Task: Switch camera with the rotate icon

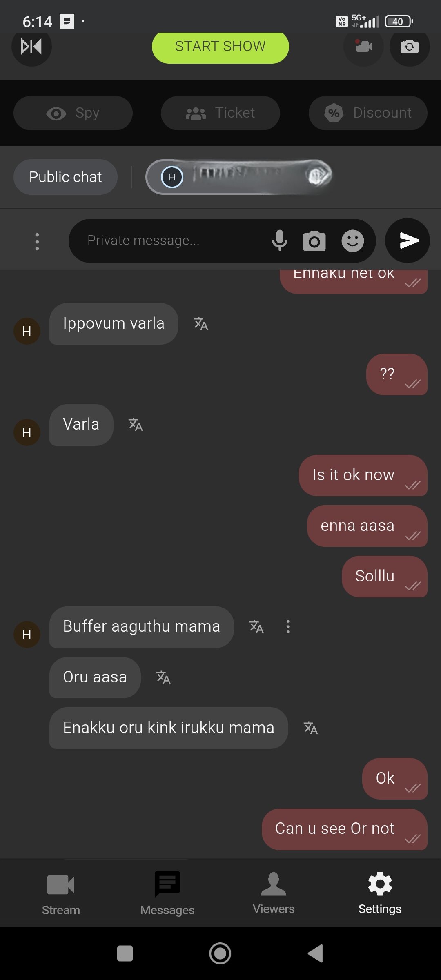Action: point(410,46)
